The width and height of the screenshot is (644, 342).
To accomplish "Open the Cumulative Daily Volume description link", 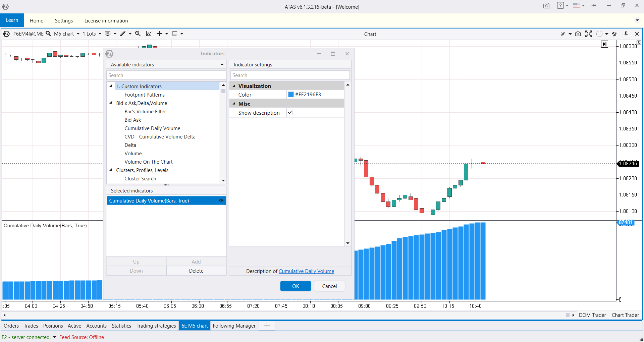I will click(306, 271).
